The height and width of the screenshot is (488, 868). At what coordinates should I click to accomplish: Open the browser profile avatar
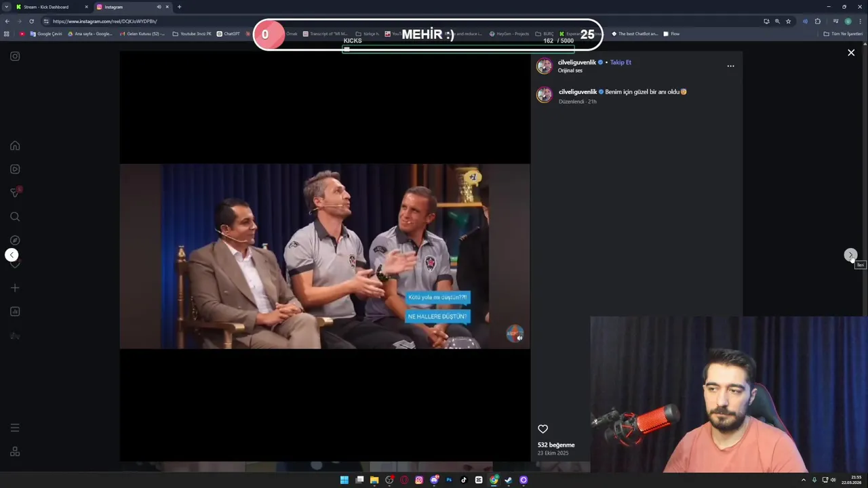click(848, 21)
